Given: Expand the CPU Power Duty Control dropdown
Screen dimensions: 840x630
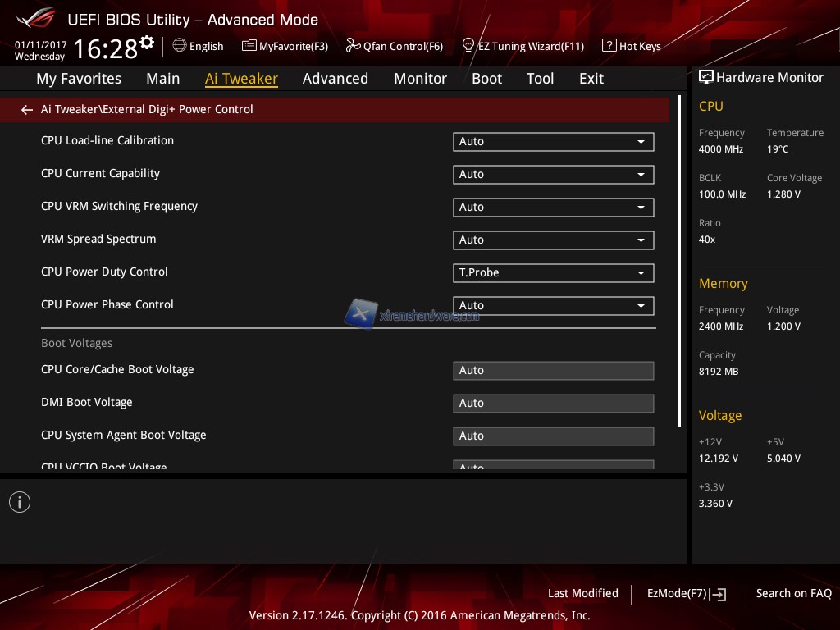Looking at the screenshot, I should 553,272.
